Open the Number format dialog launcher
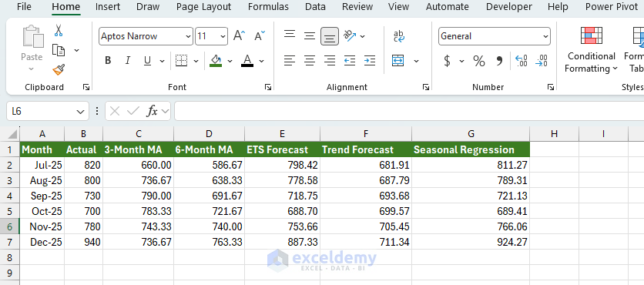The image size is (644, 285). (x=550, y=87)
